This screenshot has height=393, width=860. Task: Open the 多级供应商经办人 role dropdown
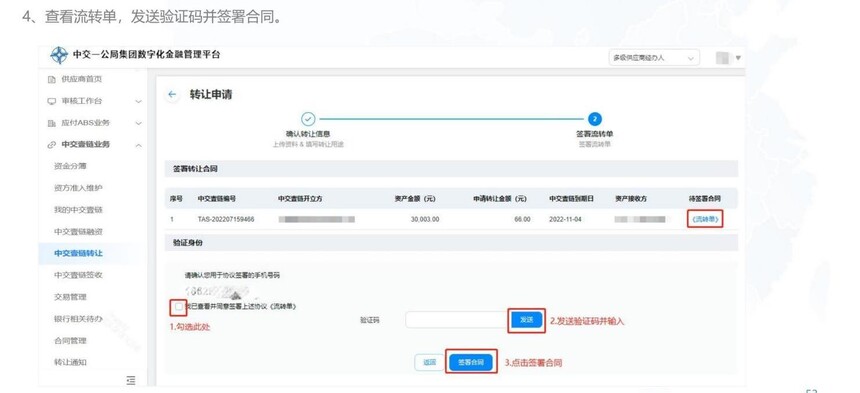click(x=654, y=58)
